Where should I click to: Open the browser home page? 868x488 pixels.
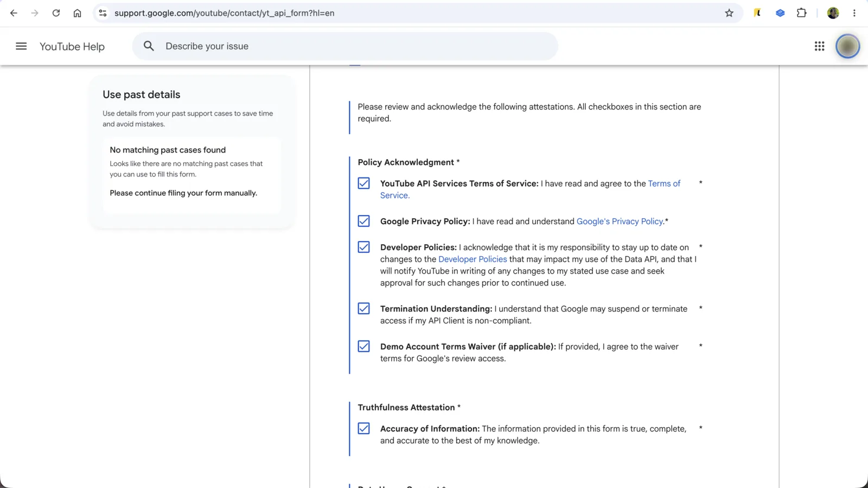tap(77, 13)
